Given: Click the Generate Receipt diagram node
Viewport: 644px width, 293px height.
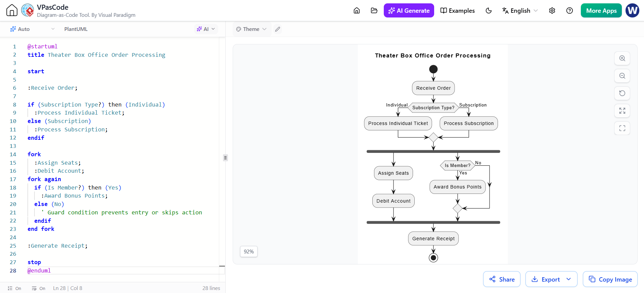Looking at the screenshot, I should pyautogui.click(x=433, y=239).
